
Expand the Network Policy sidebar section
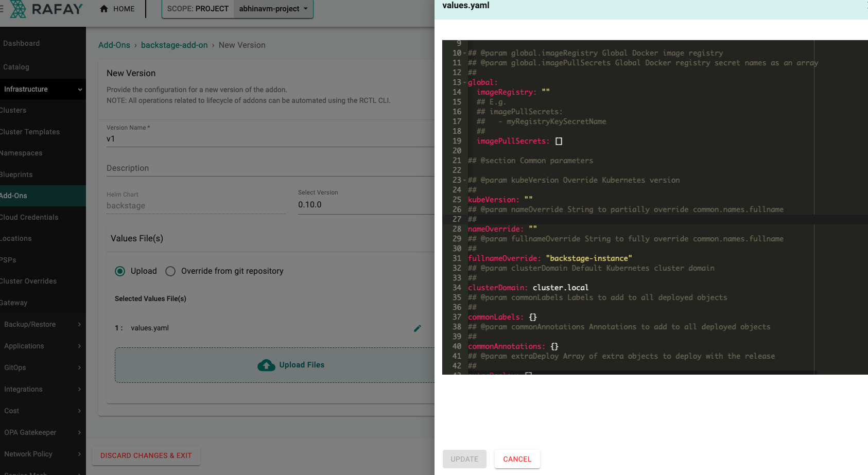pyautogui.click(x=80, y=454)
